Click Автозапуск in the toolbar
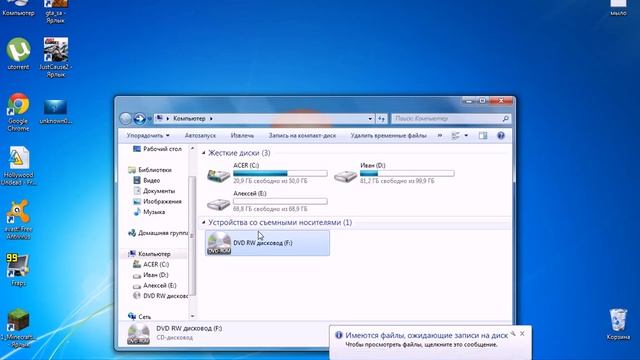This screenshot has height=360, width=640. [200, 136]
